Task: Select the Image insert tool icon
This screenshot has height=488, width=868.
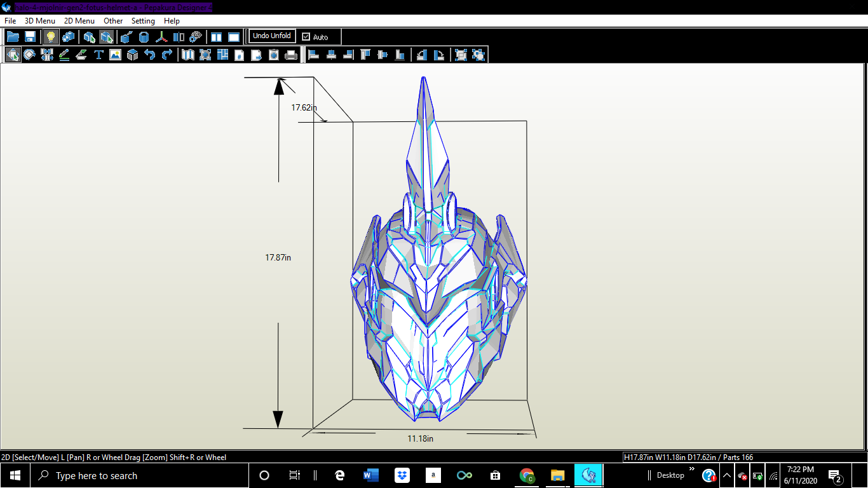Action: click(115, 55)
